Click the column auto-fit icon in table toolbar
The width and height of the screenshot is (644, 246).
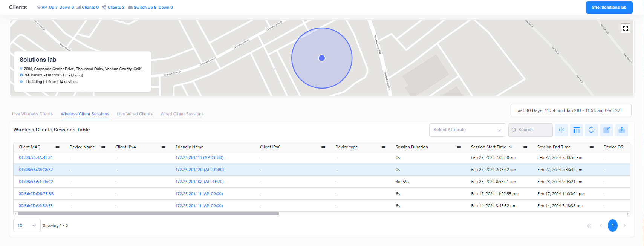pyautogui.click(x=561, y=130)
